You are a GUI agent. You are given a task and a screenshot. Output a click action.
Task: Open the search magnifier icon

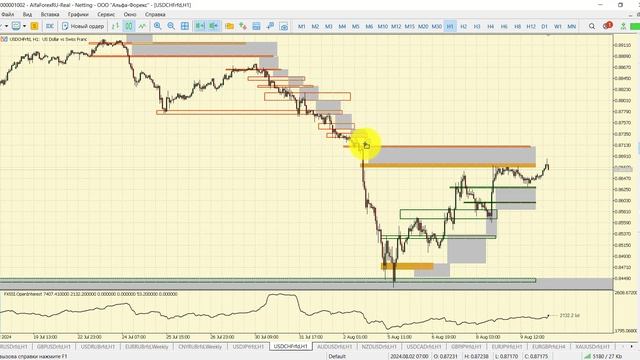point(591,26)
